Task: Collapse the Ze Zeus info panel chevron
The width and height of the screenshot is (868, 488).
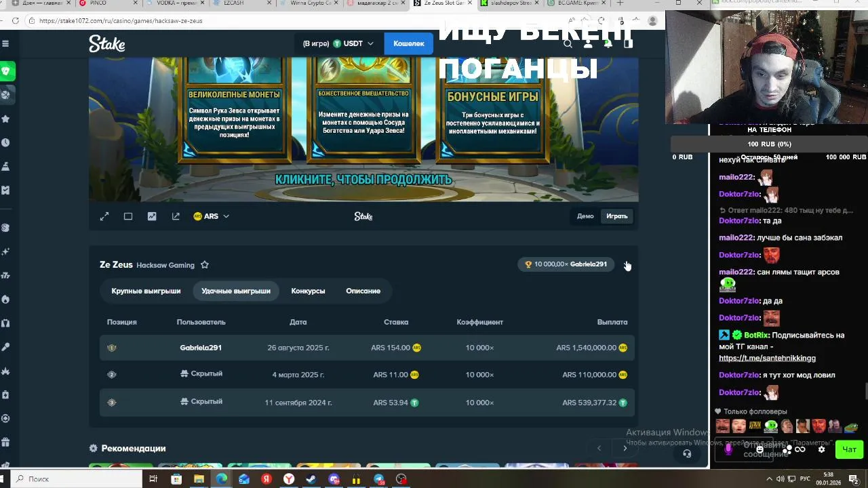Action: [x=627, y=264]
